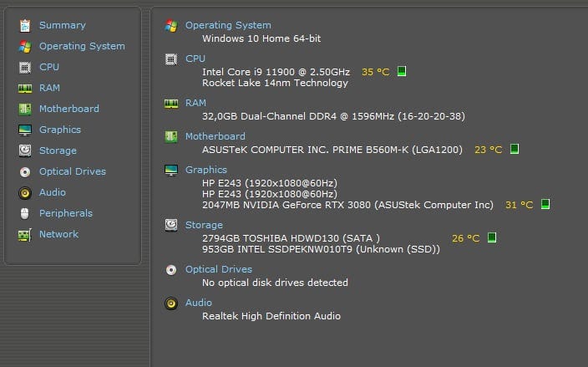Click the disc icon beside Optical Drives heading
The height and width of the screenshot is (367, 588).
point(171,270)
